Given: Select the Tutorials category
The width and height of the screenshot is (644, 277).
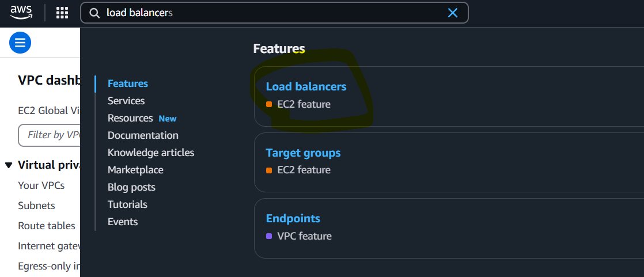Looking at the screenshot, I should click(127, 204).
